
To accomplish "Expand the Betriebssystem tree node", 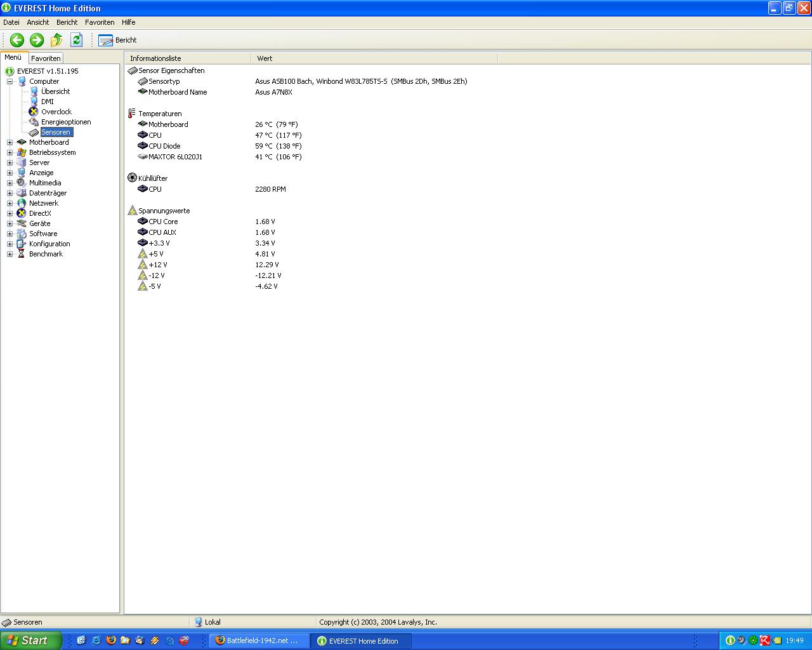I will pyautogui.click(x=10, y=152).
